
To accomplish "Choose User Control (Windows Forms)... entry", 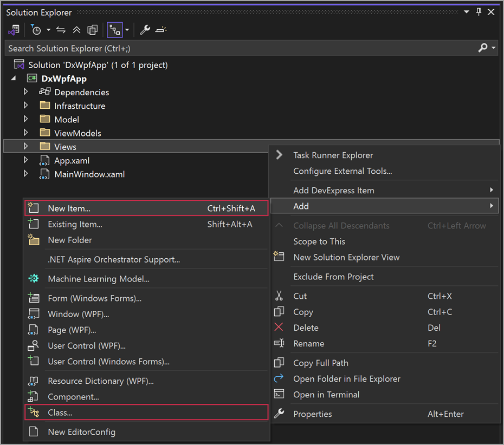I will pos(146,362).
